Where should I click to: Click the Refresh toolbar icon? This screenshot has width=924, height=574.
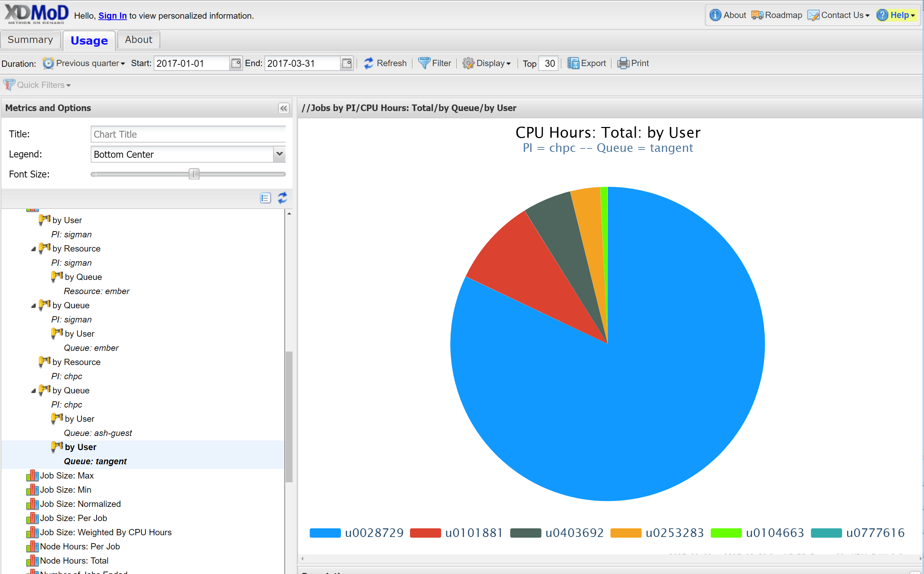[x=368, y=63]
